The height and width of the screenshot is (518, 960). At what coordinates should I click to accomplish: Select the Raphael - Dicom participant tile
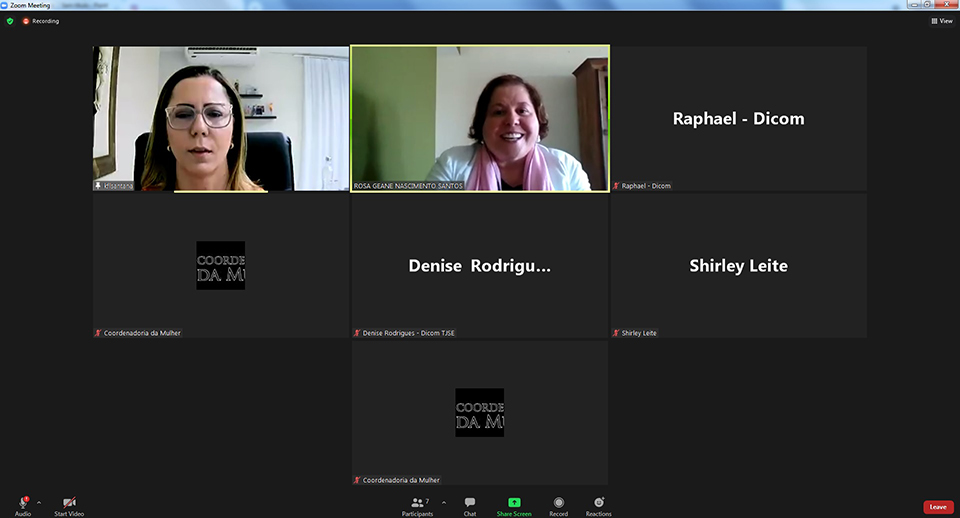[738, 118]
